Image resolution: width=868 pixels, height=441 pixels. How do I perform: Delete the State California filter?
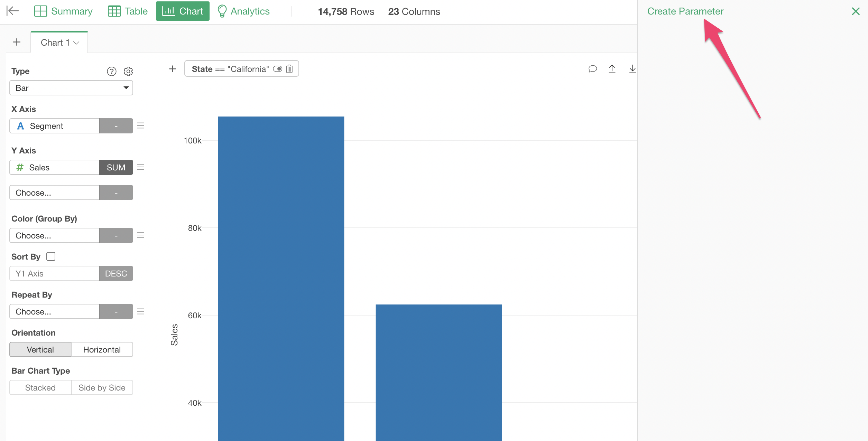(x=289, y=69)
